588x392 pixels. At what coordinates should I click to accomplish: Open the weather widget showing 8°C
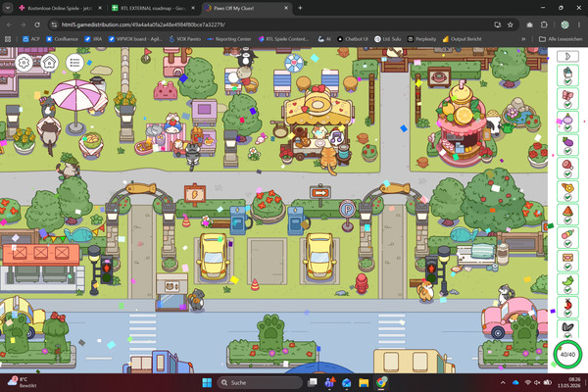(x=23, y=382)
